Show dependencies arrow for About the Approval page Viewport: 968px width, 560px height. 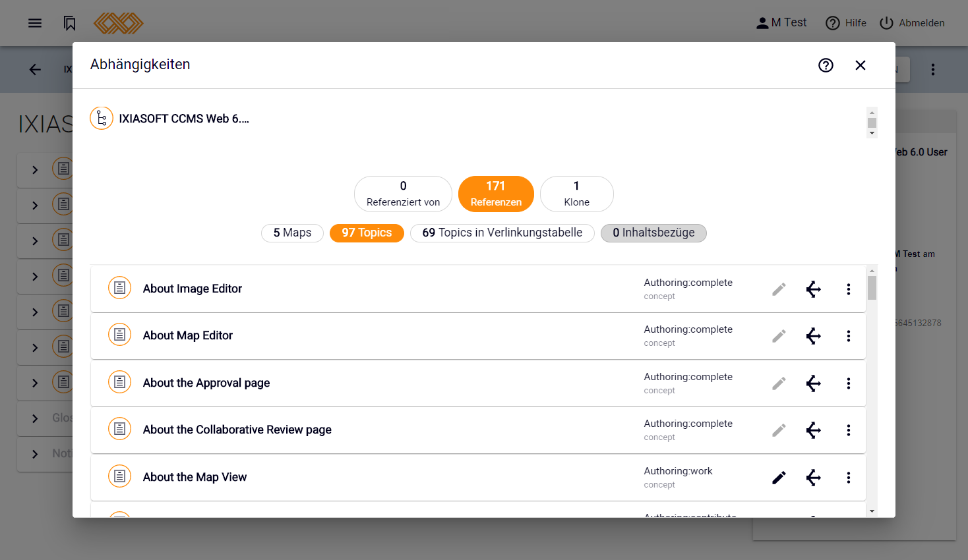[814, 383]
